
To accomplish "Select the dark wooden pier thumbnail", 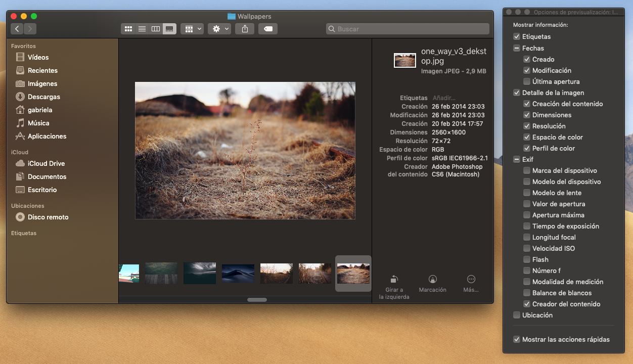I will coord(161,273).
